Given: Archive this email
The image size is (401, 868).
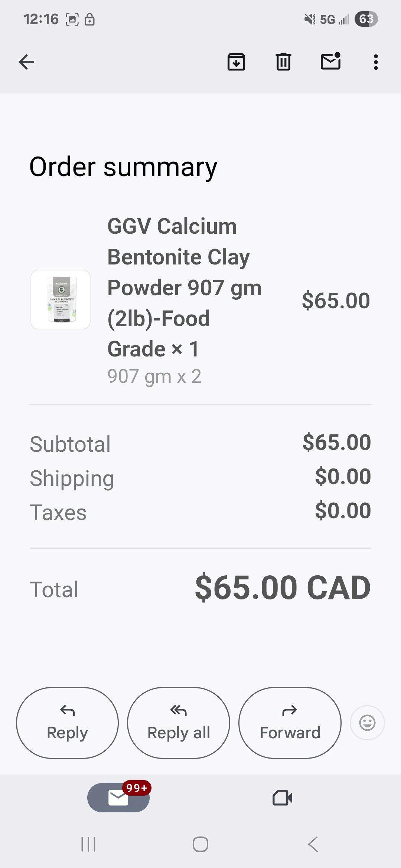Looking at the screenshot, I should pos(236,62).
